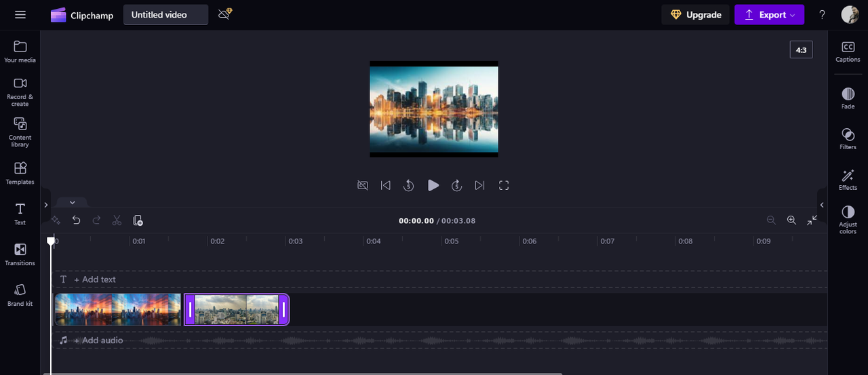
Task: Select the second highlighted city clip
Action: 237,309
